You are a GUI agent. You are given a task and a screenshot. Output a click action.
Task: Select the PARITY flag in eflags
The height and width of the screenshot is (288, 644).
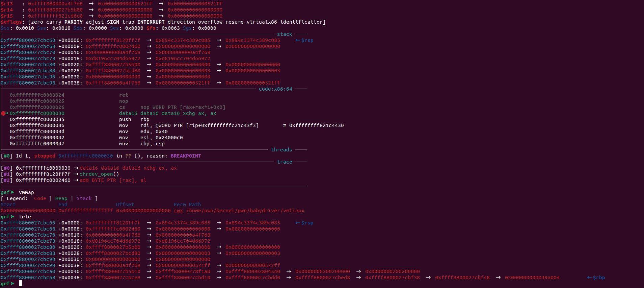(x=73, y=22)
